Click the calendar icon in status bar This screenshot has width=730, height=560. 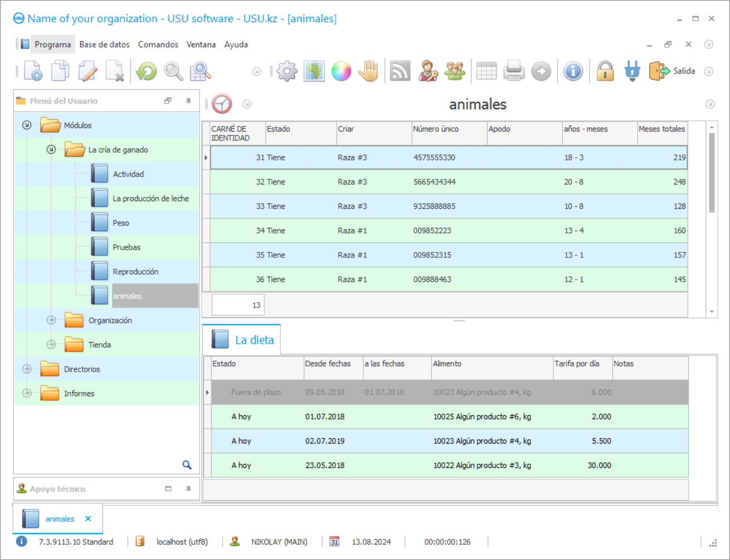coord(334,541)
